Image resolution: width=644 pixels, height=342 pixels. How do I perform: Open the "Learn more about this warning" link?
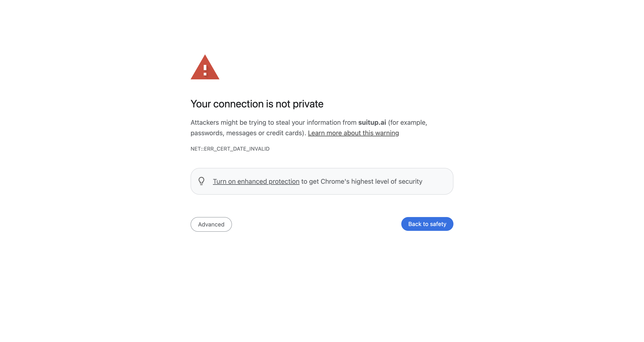[353, 133]
